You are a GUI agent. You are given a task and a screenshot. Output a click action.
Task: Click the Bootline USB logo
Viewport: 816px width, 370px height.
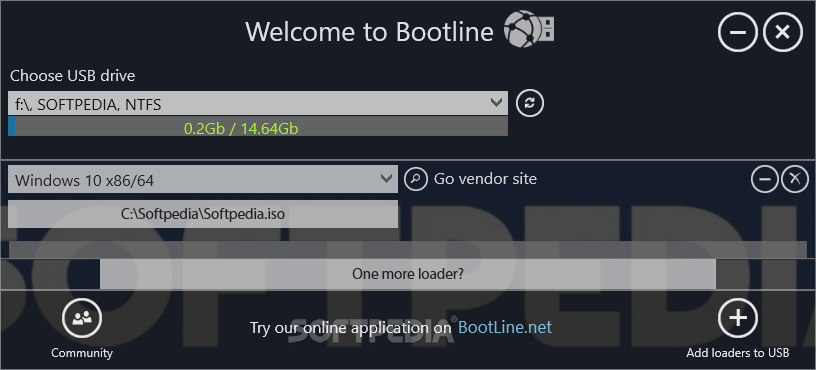click(529, 30)
